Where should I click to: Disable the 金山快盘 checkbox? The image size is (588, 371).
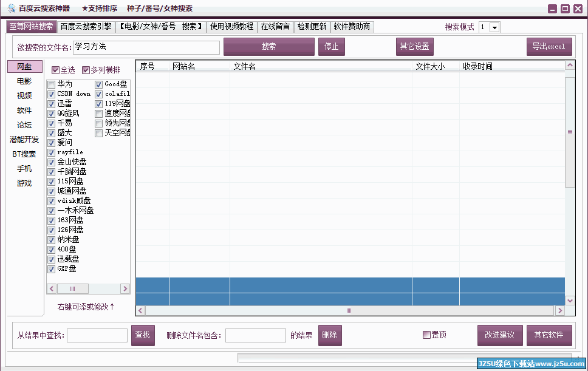coord(52,162)
